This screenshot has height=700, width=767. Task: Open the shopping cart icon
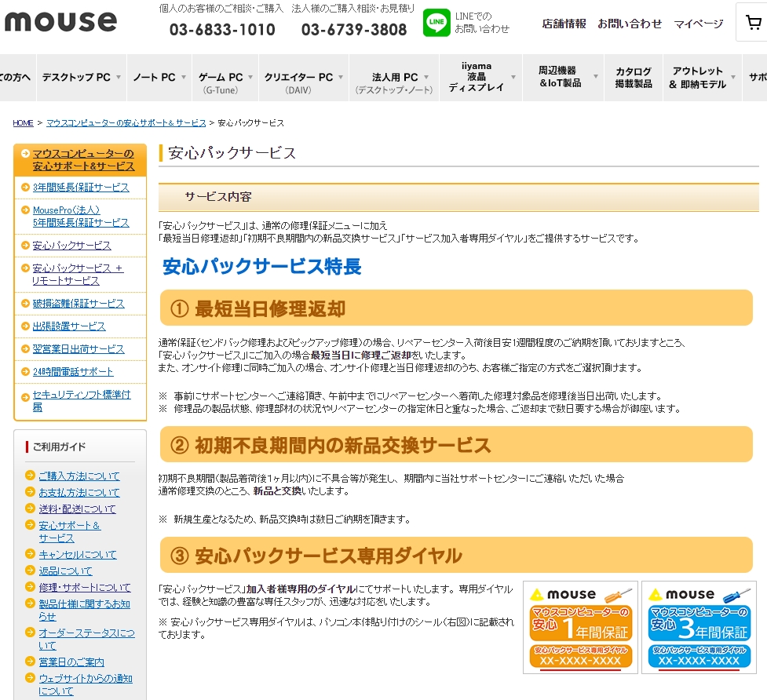pyautogui.click(x=754, y=23)
